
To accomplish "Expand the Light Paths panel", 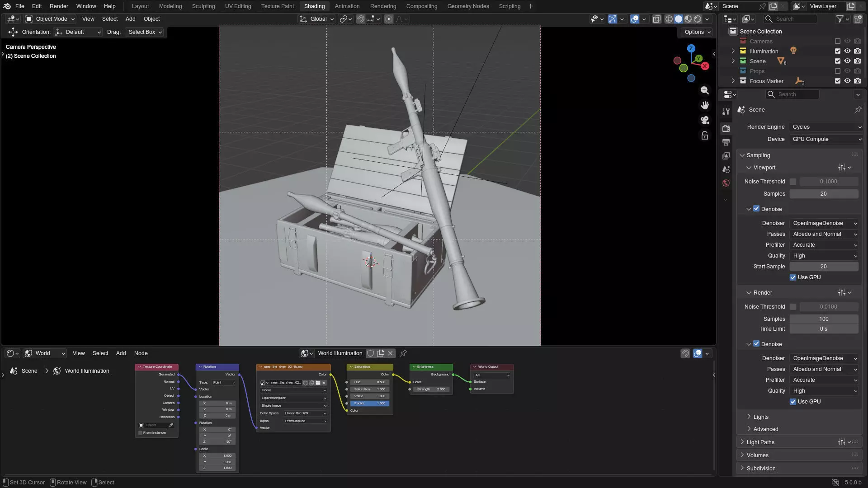I will click(x=760, y=442).
